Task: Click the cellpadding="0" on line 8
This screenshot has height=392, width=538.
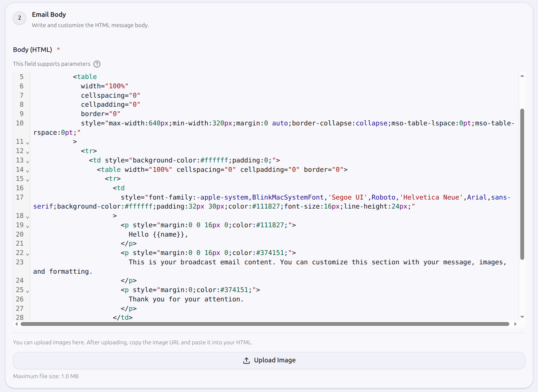Action: pos(111,104)
